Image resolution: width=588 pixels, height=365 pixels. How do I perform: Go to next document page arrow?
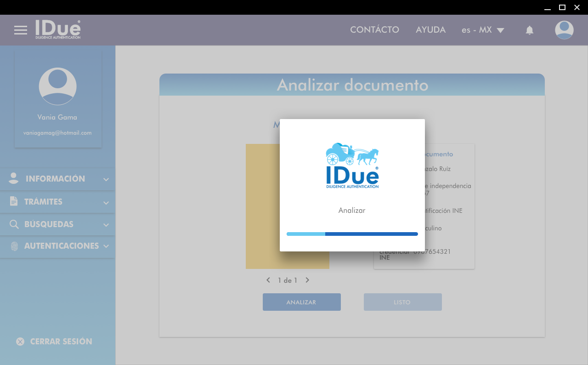307,280
